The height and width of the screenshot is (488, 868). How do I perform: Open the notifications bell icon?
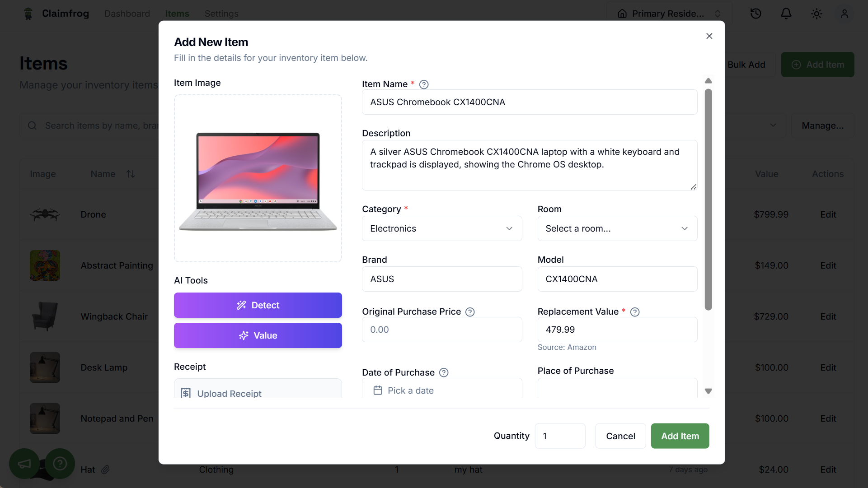pos(786,14)
